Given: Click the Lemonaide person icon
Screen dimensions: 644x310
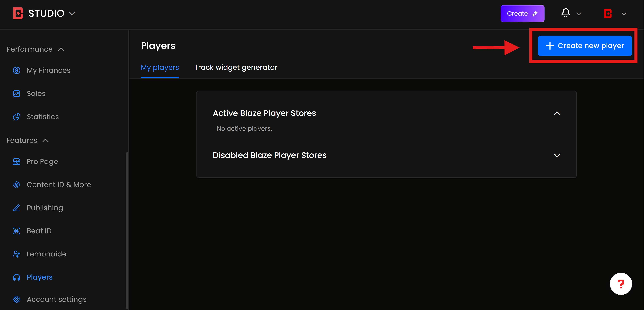Looking at the screenshot, I should (16, 254).
